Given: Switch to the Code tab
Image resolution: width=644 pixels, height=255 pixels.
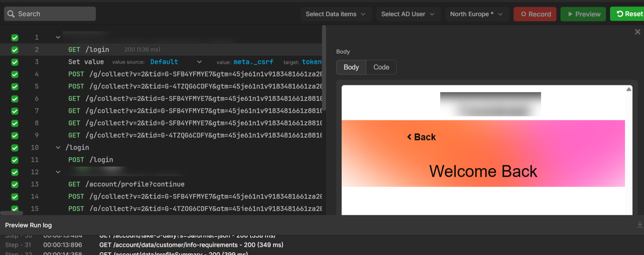Looking at the screenshot, I should [381, 67].
